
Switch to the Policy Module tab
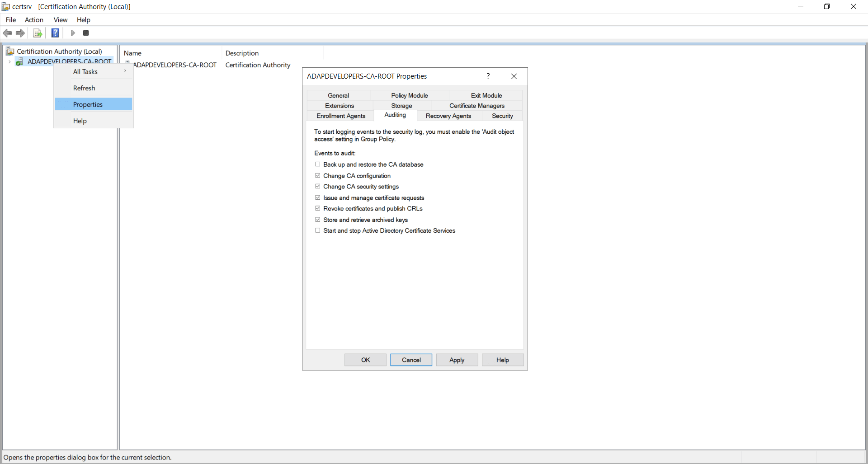(410, 95)
